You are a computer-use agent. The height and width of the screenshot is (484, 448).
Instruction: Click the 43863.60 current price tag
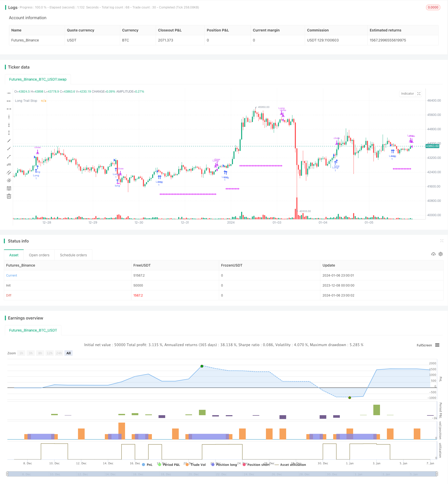point(432,146)
